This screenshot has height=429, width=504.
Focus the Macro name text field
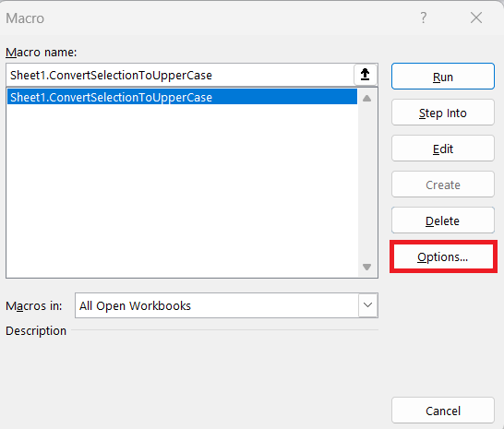coord(180,76)
